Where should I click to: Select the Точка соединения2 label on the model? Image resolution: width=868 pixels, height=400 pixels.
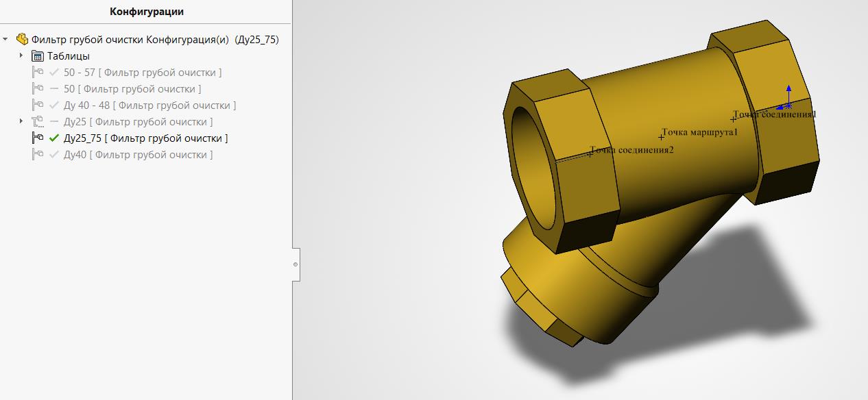point(631,149)
